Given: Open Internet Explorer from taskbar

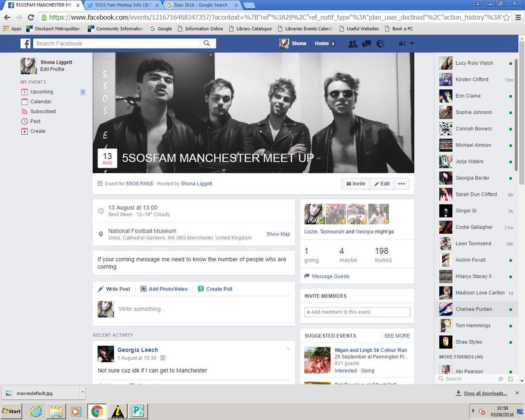Looking at the screenshot, I should pyautogui.click(x=36, y=411).
